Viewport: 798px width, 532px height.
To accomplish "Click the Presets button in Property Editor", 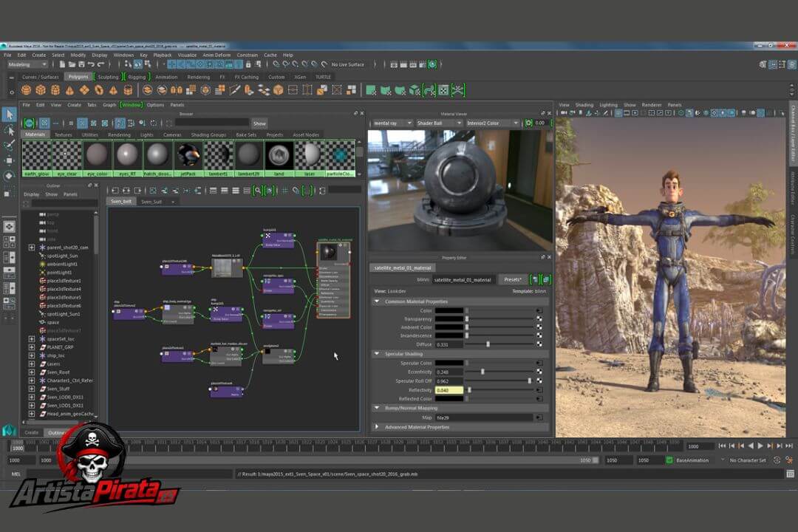I will click(x=513, y=279).
